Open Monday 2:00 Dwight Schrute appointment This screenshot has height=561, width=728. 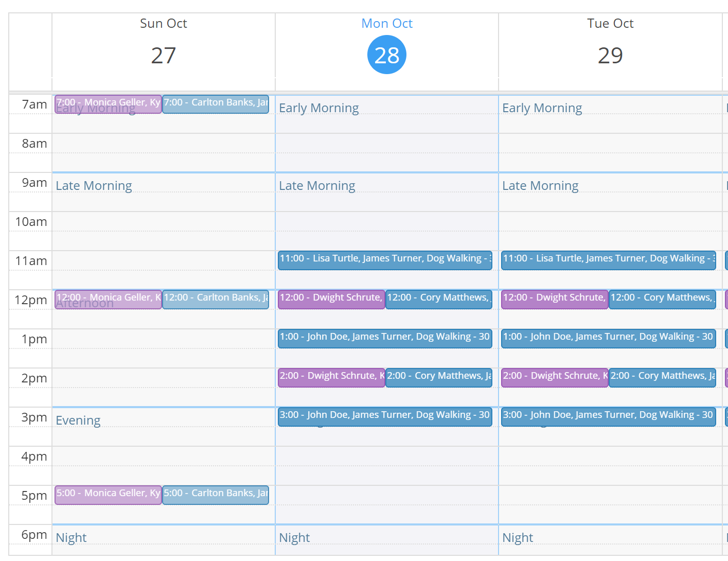click(331, 378)
